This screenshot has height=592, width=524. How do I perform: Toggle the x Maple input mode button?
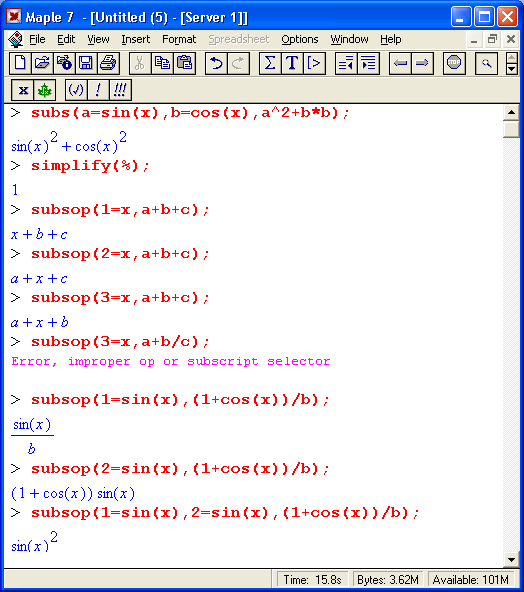coord(23,90)
